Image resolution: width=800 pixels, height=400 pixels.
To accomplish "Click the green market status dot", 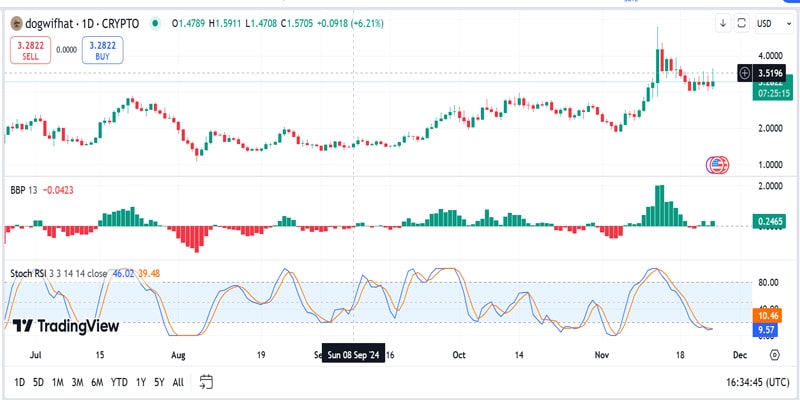I will (x=156, y=23).
